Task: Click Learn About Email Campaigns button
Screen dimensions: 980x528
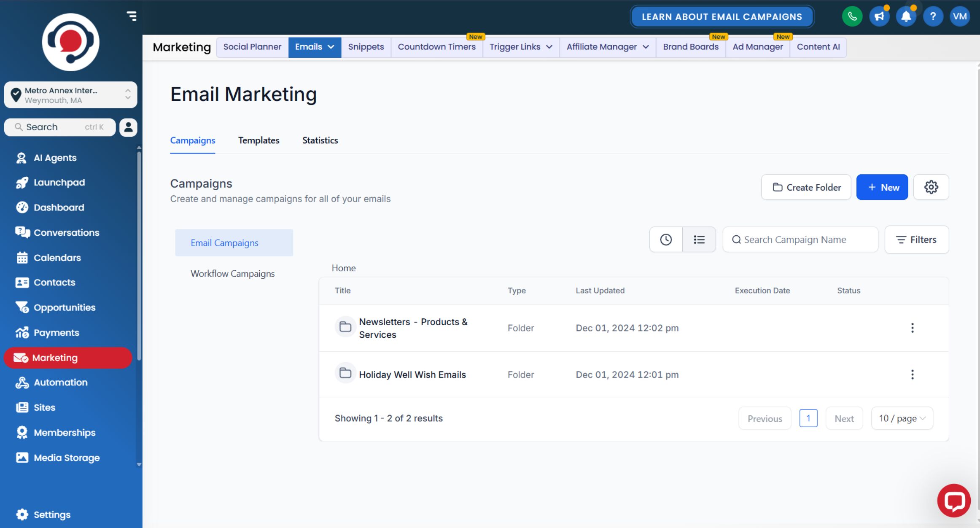Action: 722,17
